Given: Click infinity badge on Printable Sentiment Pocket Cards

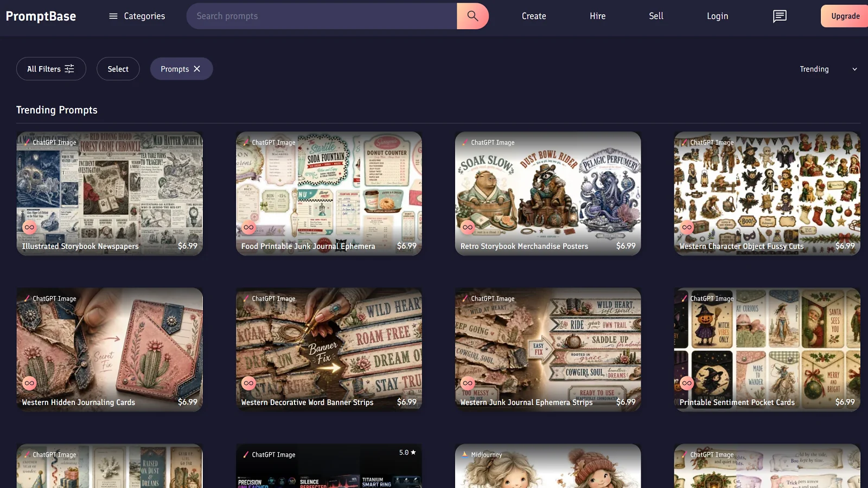Looking at the screenshot, I should (x=687, y=383).
